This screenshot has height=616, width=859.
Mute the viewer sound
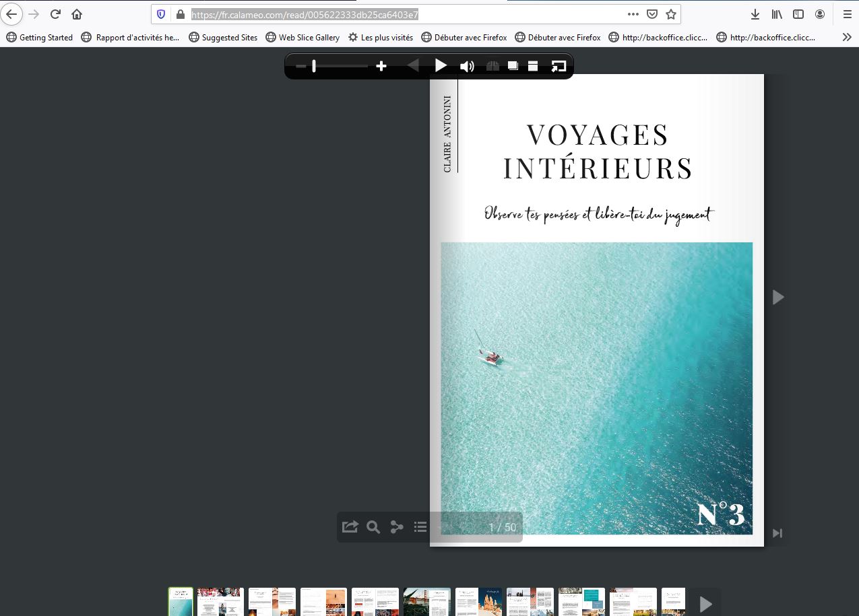tap(467, 66)
